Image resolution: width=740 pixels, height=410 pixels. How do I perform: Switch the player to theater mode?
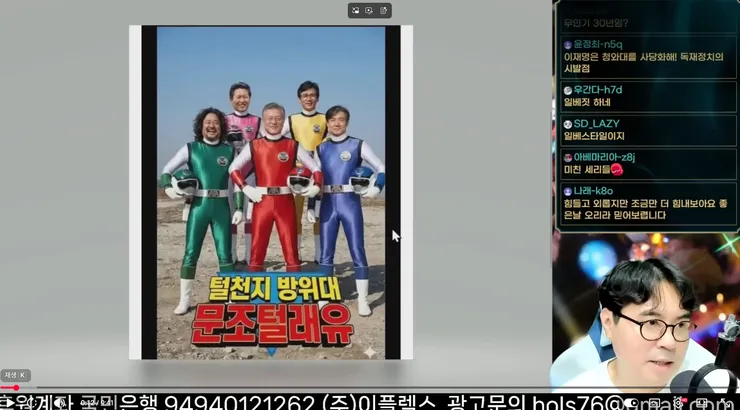[703, 403]
